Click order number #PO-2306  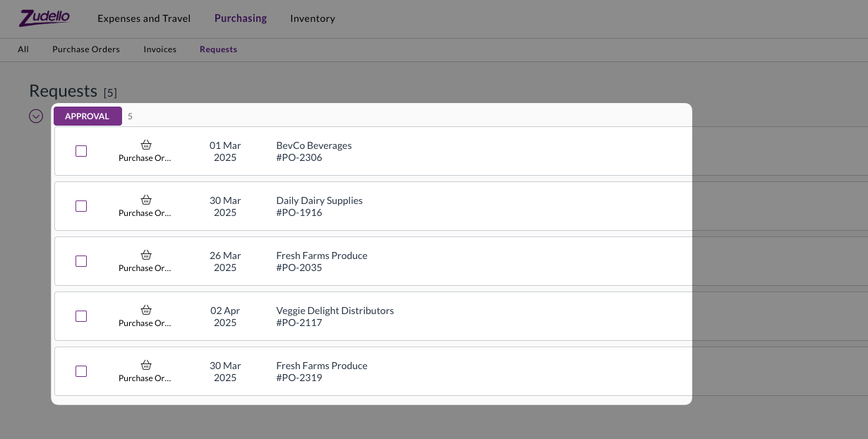pyautogui.click(x=299, y=157)
